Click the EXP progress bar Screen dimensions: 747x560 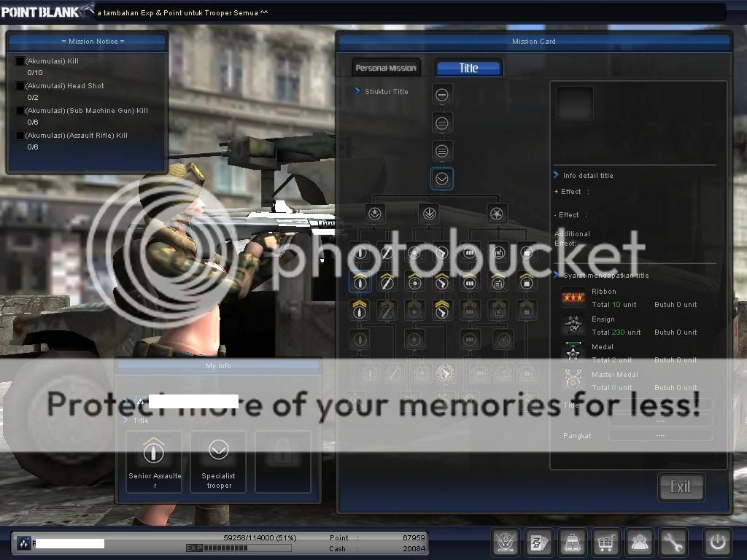[x=239, y=548]
